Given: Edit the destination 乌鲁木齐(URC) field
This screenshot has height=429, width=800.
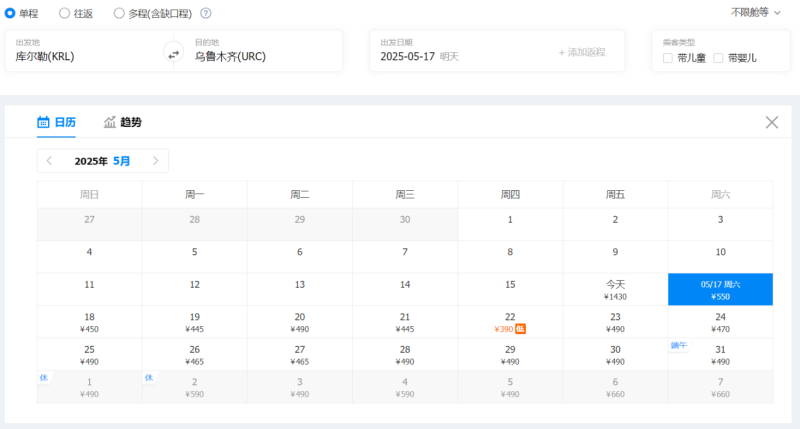Looking at the screenshot, I should point(263,51).
